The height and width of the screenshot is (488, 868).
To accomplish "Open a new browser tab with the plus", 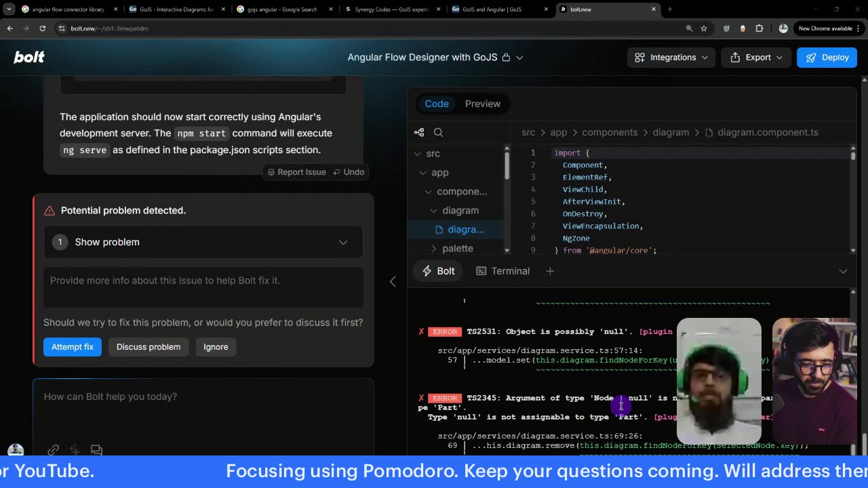I will (x=670, y=9).
